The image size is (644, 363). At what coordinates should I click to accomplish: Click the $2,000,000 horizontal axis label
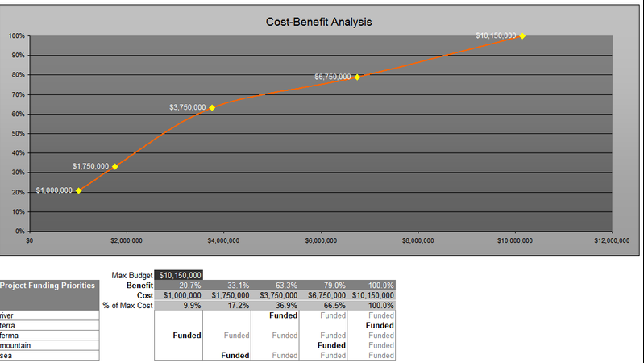click(x=127, y=240)
